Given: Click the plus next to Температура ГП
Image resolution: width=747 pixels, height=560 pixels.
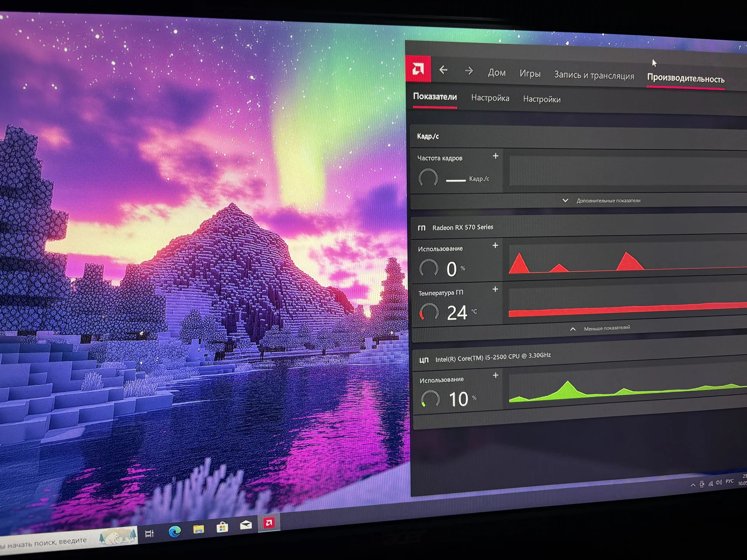Looking at the screenshot, I should tap(495, 289).
